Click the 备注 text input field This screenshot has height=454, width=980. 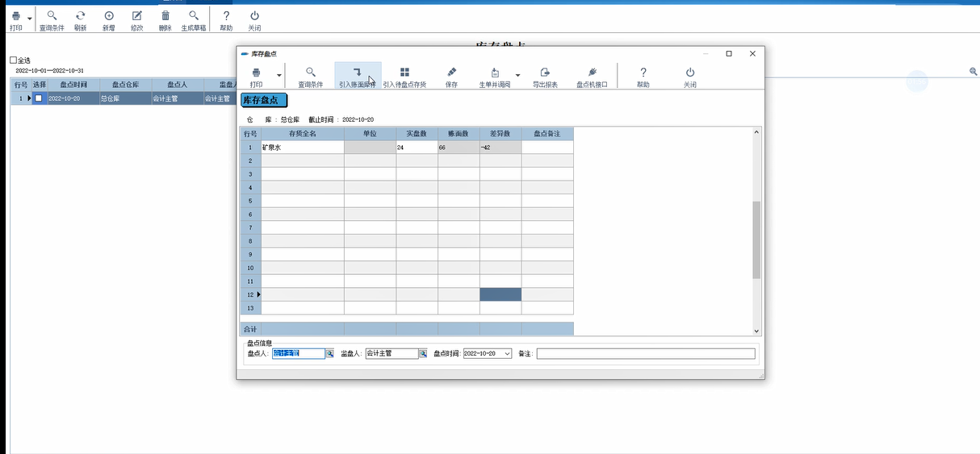(646, 354)
